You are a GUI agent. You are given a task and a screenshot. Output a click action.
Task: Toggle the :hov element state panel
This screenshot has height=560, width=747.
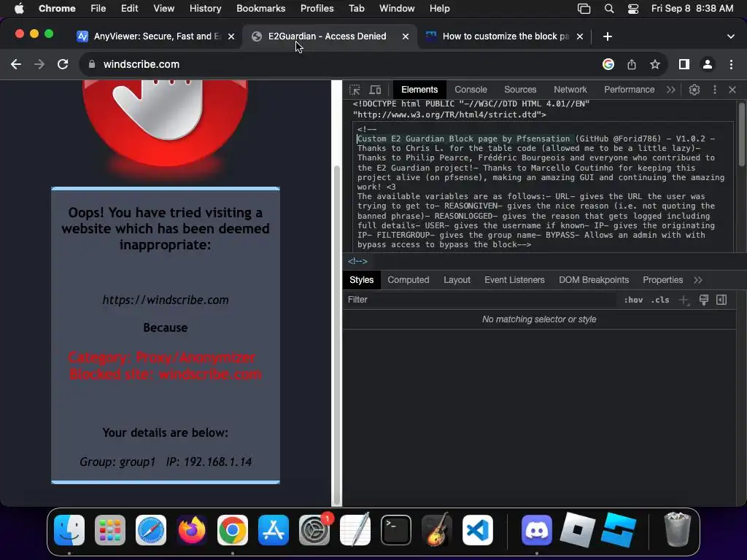633,300
